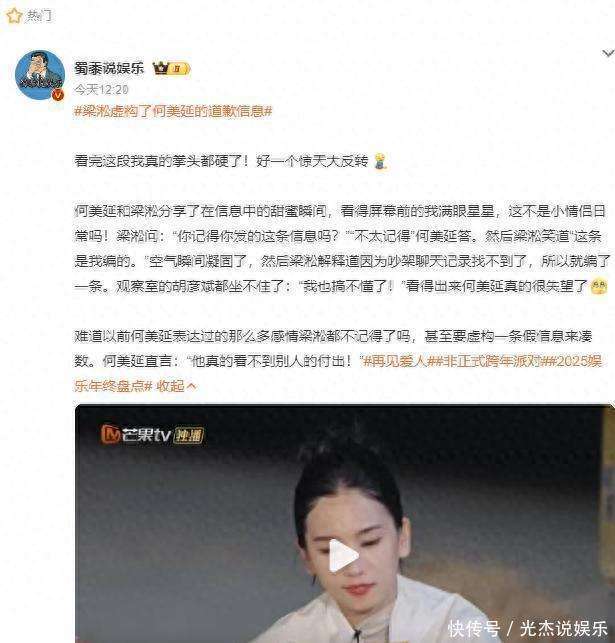Screen dimensions: 615x643
Task: Open the poster's profile avatar
Action: coord(40,75)
